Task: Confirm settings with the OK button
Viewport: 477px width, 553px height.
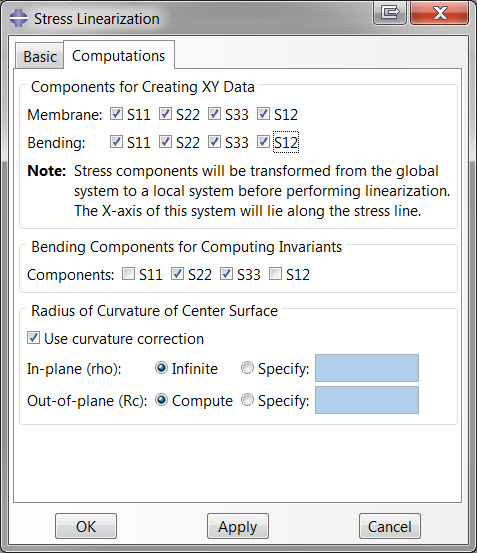Action: [x=86, y=526]
